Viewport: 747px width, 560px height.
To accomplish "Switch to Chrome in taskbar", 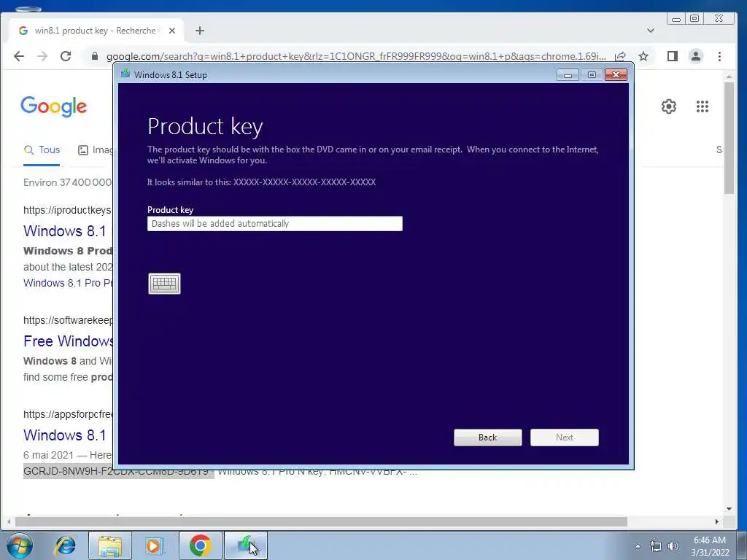I will point(200,545).
